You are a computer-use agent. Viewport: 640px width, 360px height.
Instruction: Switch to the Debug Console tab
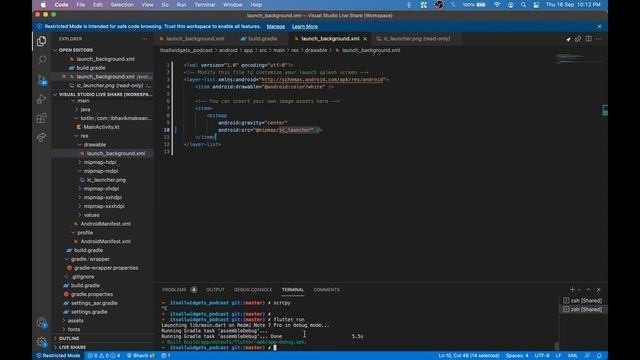point(253,289)
